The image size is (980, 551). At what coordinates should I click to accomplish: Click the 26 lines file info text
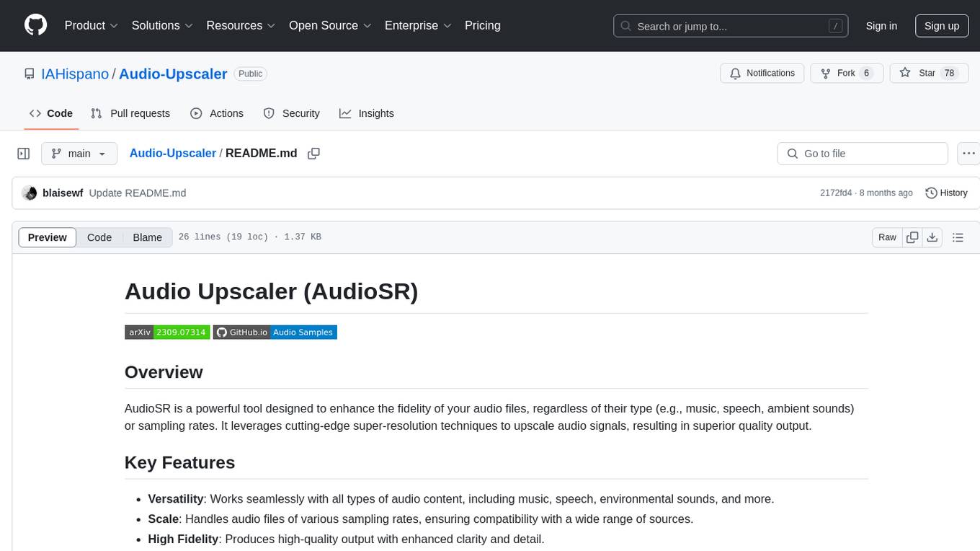point(249,237)
